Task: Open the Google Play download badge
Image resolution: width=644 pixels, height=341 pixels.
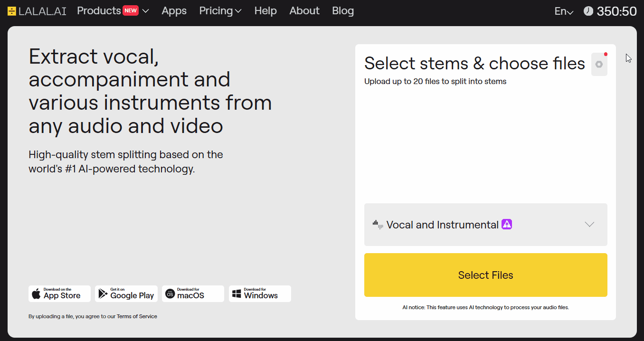Action: pos(126,294)
